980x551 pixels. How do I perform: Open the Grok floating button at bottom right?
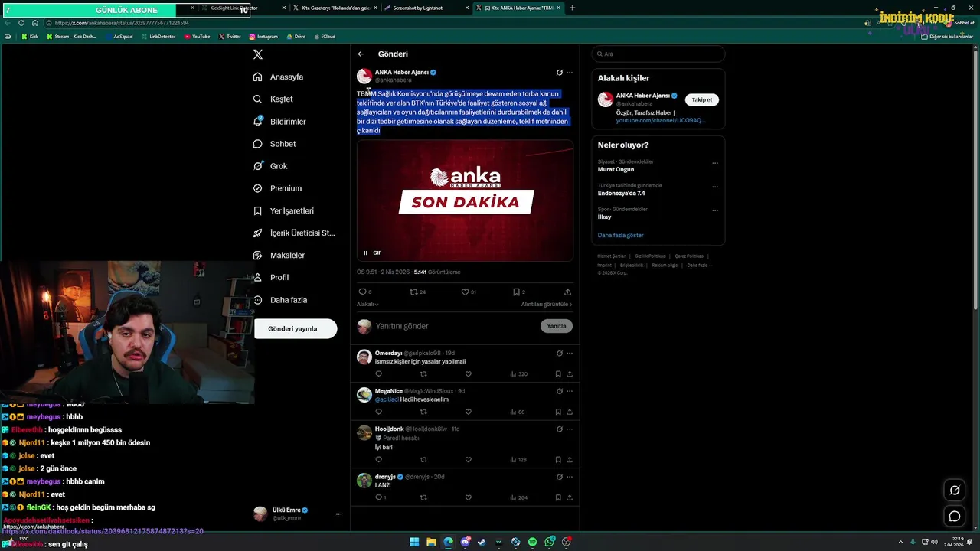(955, 491)
